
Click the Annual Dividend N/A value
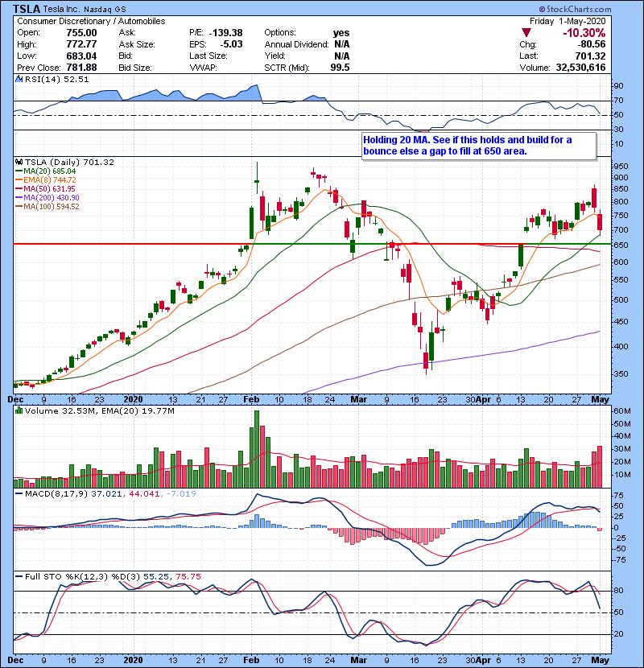(342, 44)
